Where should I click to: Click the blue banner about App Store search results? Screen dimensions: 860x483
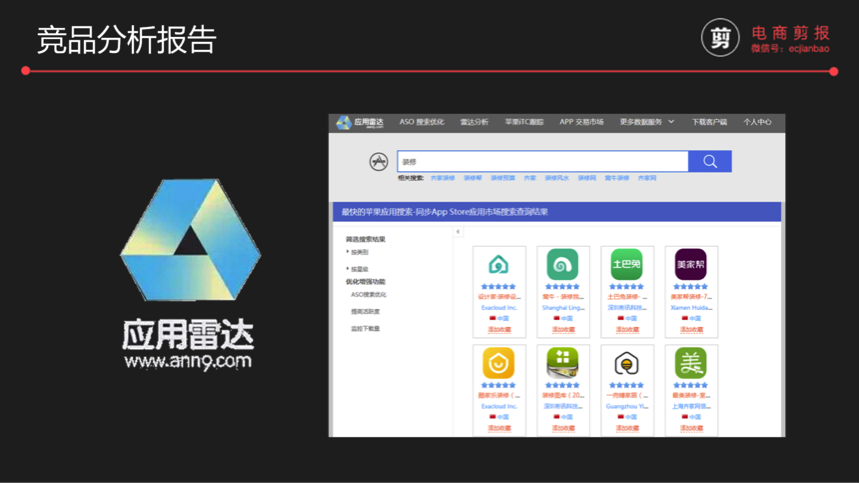click(557, 212)
